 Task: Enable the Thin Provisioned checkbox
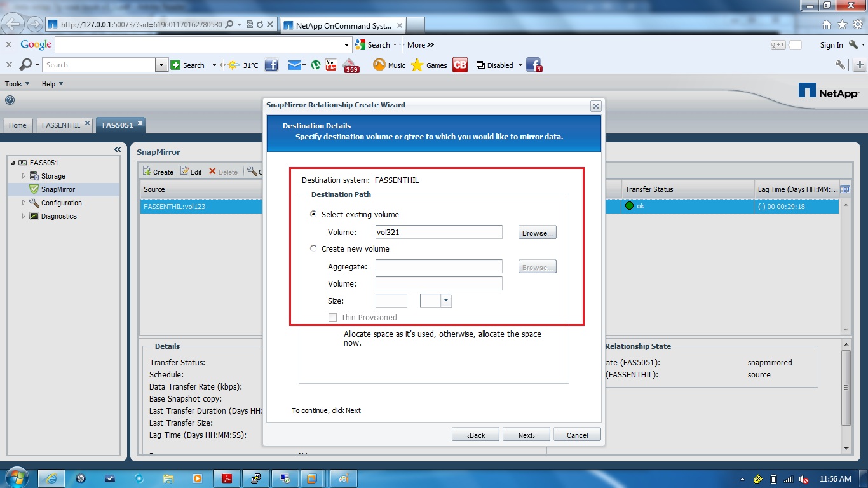(332, 317)
